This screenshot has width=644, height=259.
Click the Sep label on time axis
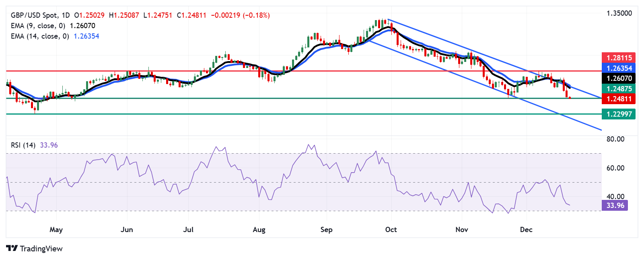(x=326, y=230)
